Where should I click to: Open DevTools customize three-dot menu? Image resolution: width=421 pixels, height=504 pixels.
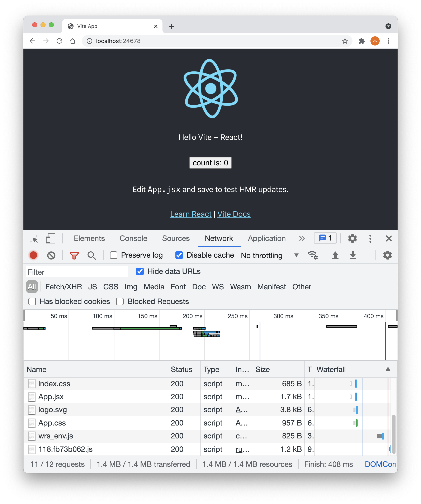(x=370, y=239)
